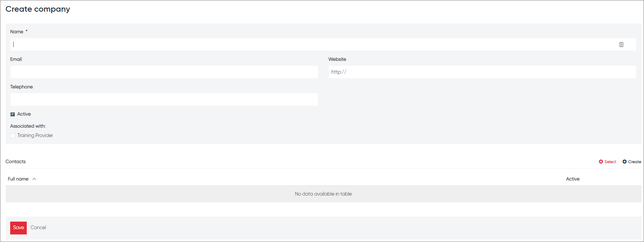Click the Telephone input field
The width and height of the screenshot is (644, 242).
pyautogui.click(x=164, y=99)
